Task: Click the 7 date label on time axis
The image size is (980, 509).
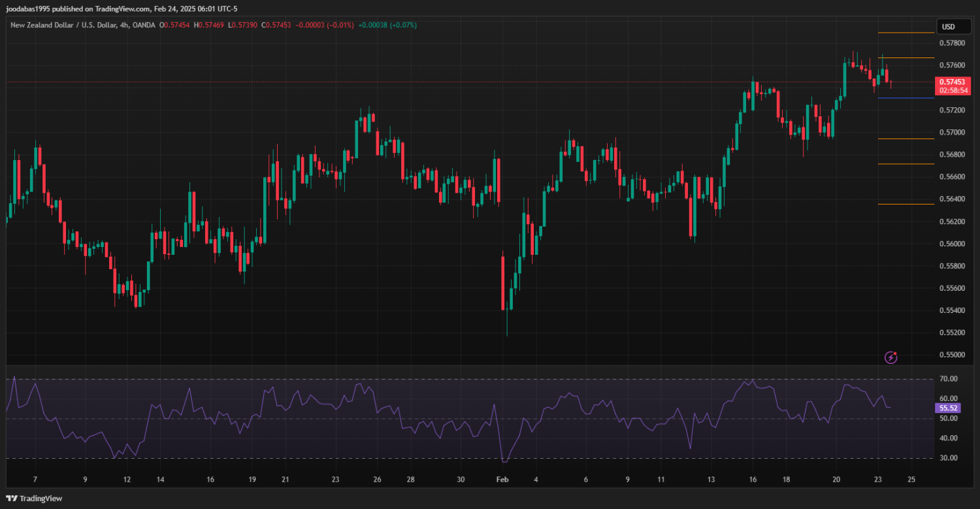Action: pos(35,480)
